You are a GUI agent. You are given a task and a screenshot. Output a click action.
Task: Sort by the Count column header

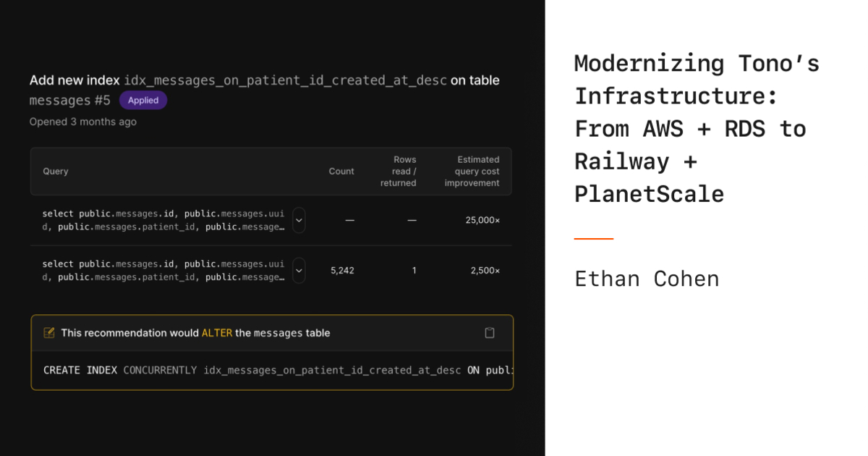tap(341, 172)
